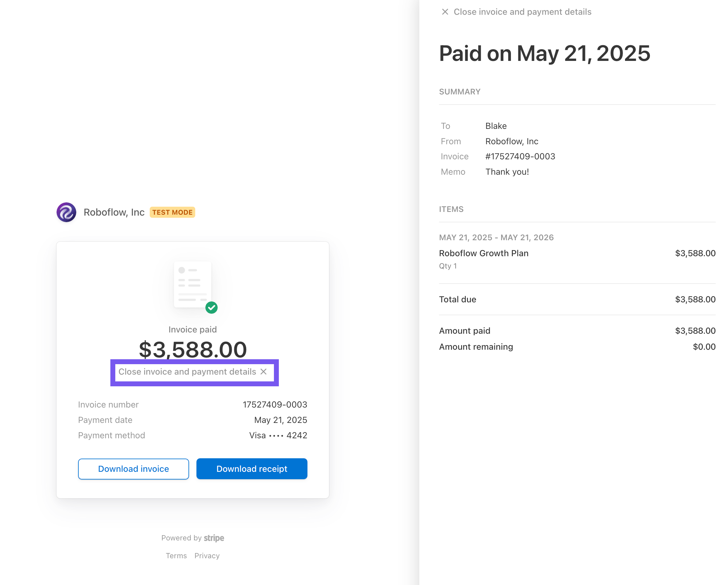728x585 pixels.
Task: Click the Paid on May 21, 2025 heading
Action: (x=544, y=54)
